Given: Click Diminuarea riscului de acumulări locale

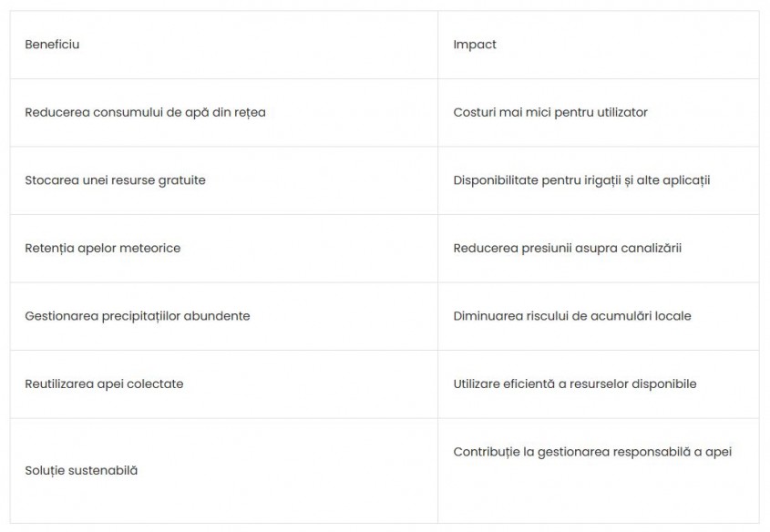Looking at the screenshot, I should [x=572, y=316].
